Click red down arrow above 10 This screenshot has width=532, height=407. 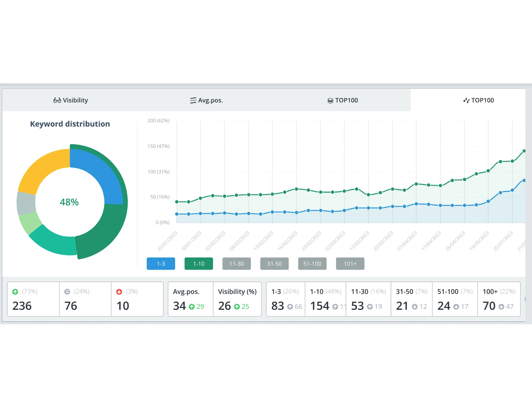119,292
